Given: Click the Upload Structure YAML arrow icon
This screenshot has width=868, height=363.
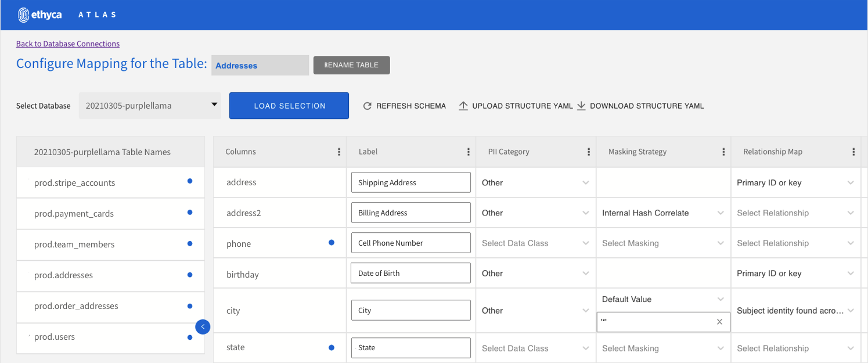Looking at the screenshot, I should click(463, 106).
